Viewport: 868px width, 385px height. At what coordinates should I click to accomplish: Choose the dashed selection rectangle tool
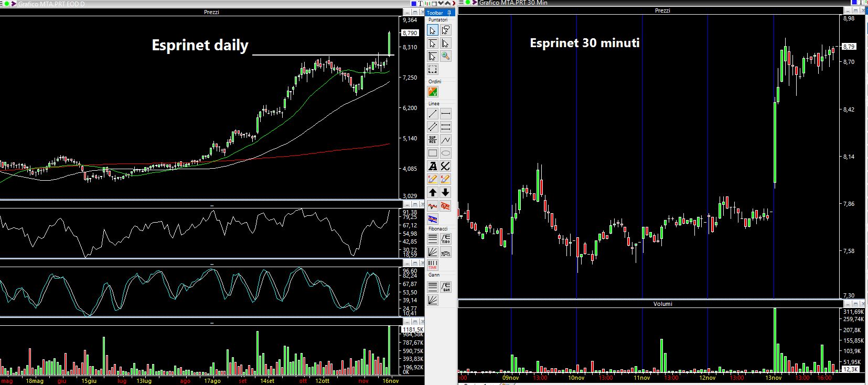point(433,69)
